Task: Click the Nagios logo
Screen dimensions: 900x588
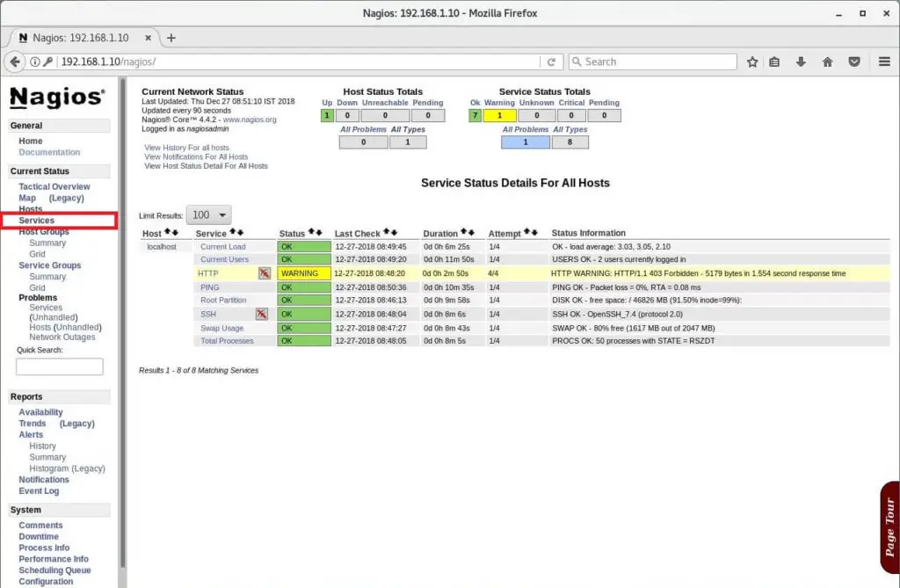Action: [x=57, y=97]
